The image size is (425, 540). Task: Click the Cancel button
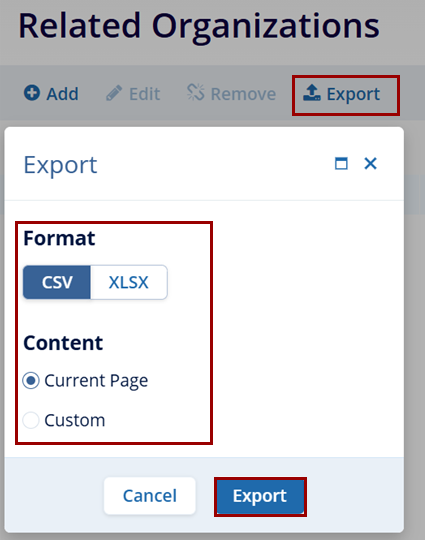click(150, 496)
